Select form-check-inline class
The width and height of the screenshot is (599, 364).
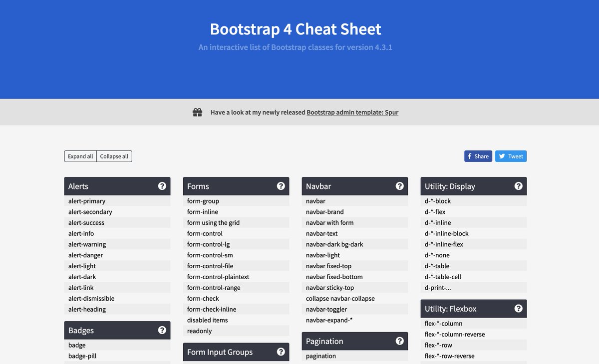point(236,309)
